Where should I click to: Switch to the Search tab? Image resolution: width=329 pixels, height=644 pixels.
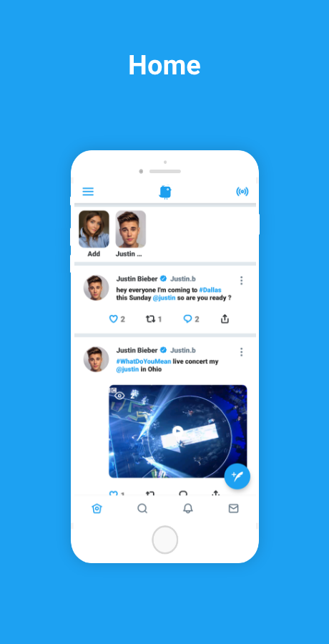click(142, 509)
